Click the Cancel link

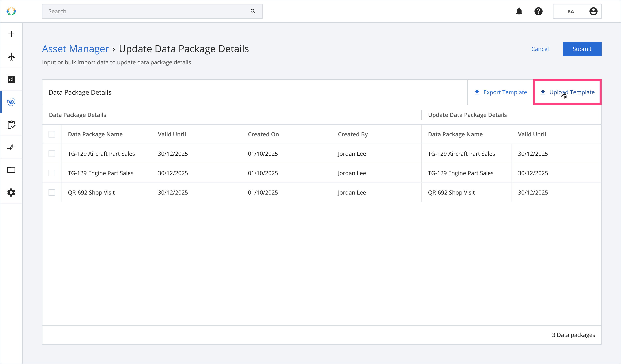click(540, 49)
